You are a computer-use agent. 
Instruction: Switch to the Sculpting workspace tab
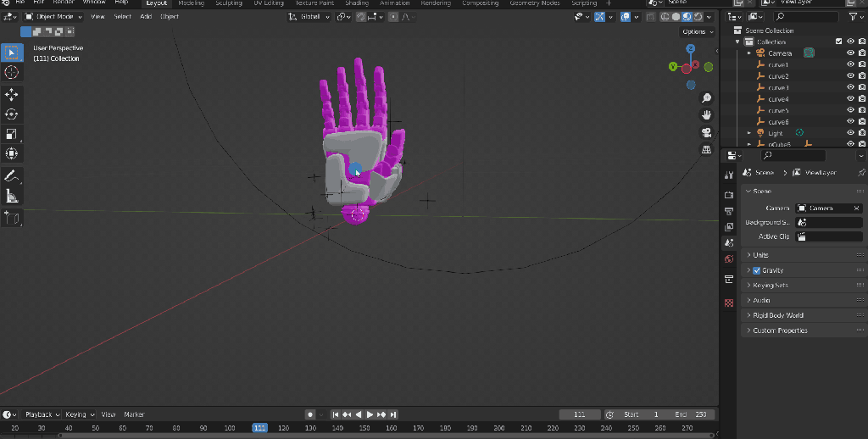point(228,3)
